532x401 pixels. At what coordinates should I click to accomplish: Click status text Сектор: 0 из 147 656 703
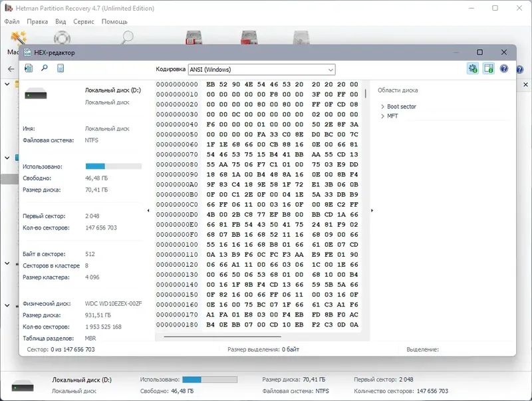(61, 349)
